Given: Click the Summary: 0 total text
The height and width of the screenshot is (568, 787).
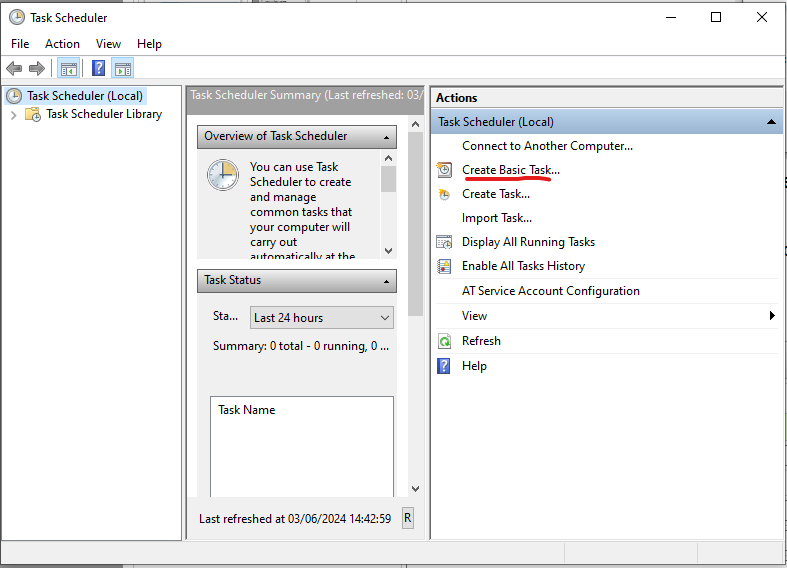Looking at the screenshot, I should point(301,346).
